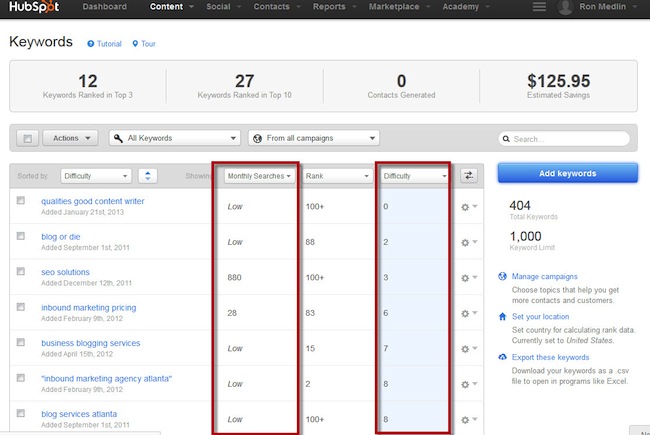The height and width of the screenshot is (435, 650).
Task: Open gear menu for business blogging services
Action: [469, 349]
